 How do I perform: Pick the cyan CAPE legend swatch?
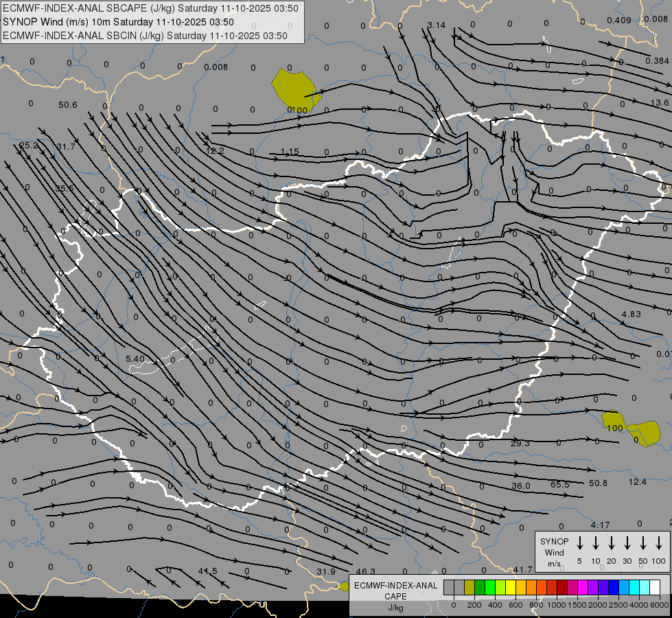(634, 587)
